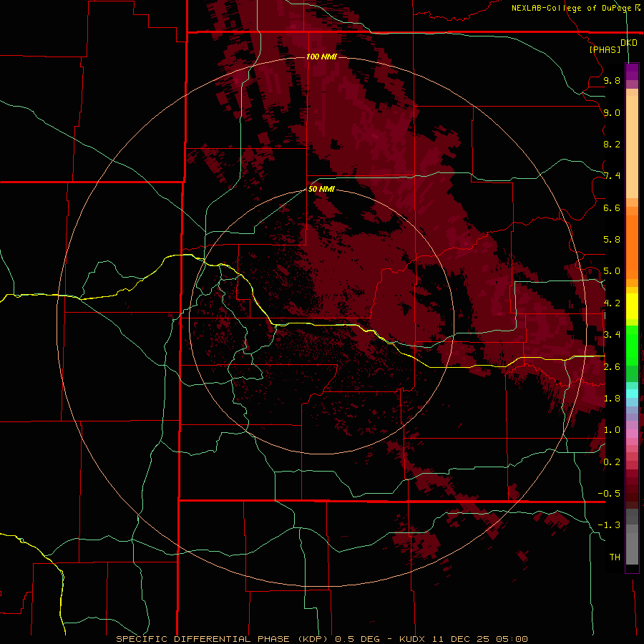Click the 'SPECIFIC DIFFERENTIAL PHASE (KDP)' caption text
The width and height of the screenshot is (644, 644).
[222, 639]
